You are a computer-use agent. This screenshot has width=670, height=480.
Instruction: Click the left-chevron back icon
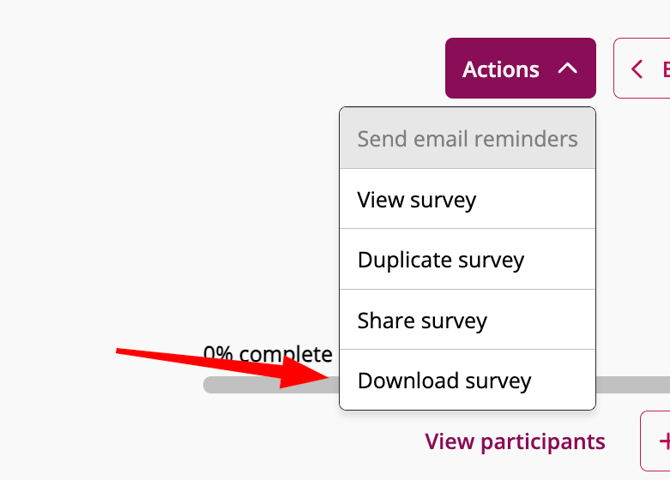pos(636,69)
